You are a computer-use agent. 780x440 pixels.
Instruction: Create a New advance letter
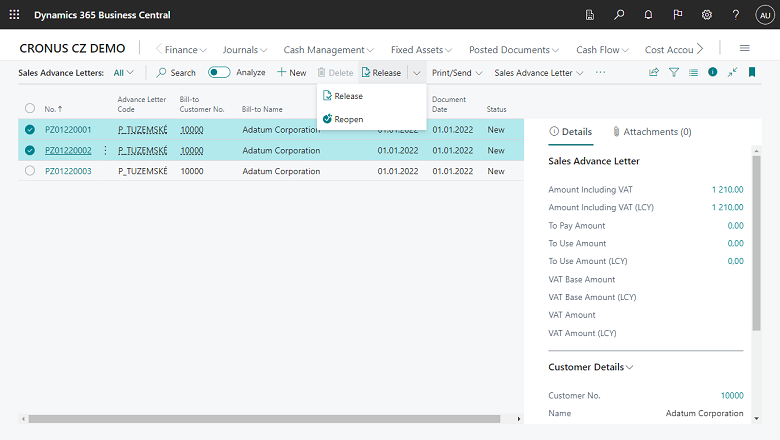pos(292,73)
